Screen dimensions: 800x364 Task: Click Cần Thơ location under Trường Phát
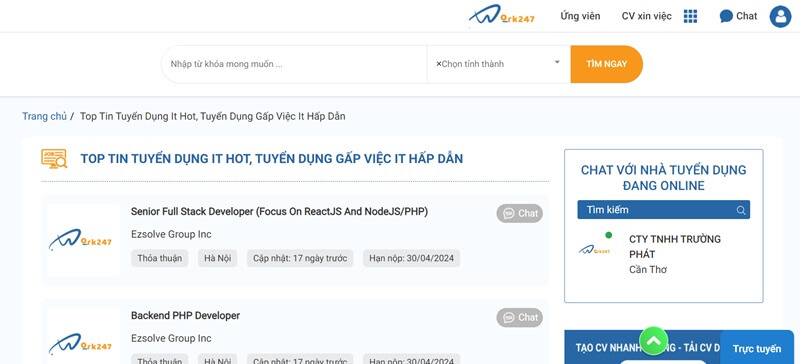point(647,270)
